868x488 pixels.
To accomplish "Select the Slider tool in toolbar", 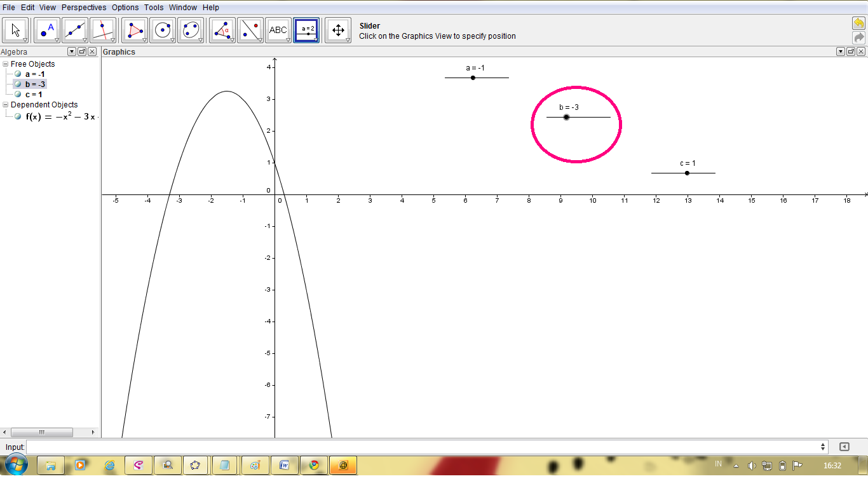I will point(306,30).
